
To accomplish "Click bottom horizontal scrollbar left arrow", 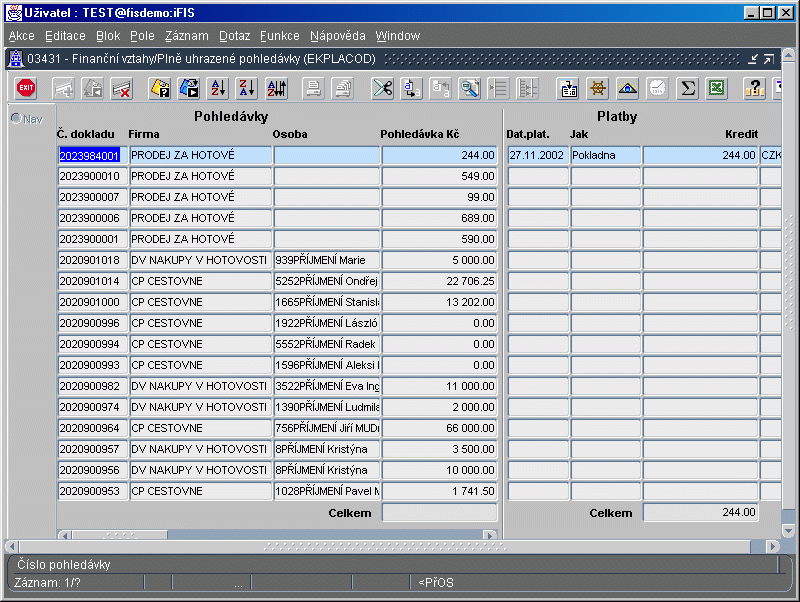I will coord(12,546).
